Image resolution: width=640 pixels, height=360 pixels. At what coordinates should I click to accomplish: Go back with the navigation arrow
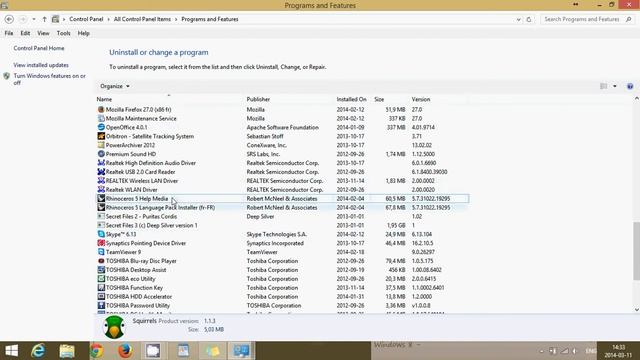coord(9,19)
